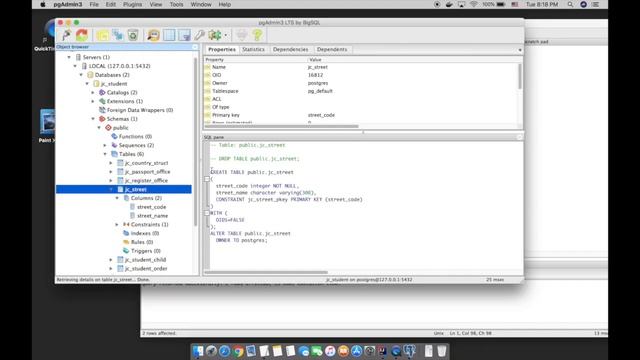Open SQL help question mark icon
This screenshot has width=640, height=360.
point(257,36)
